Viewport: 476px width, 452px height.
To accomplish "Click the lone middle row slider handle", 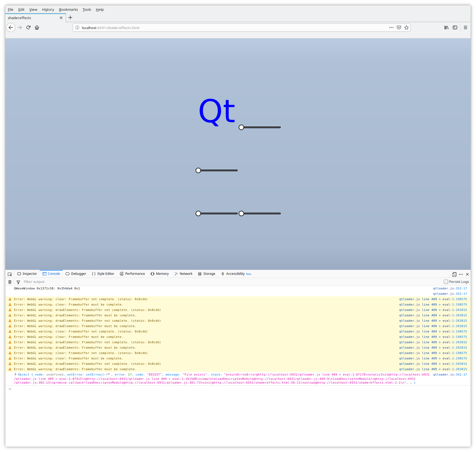I will click(198, 170).
